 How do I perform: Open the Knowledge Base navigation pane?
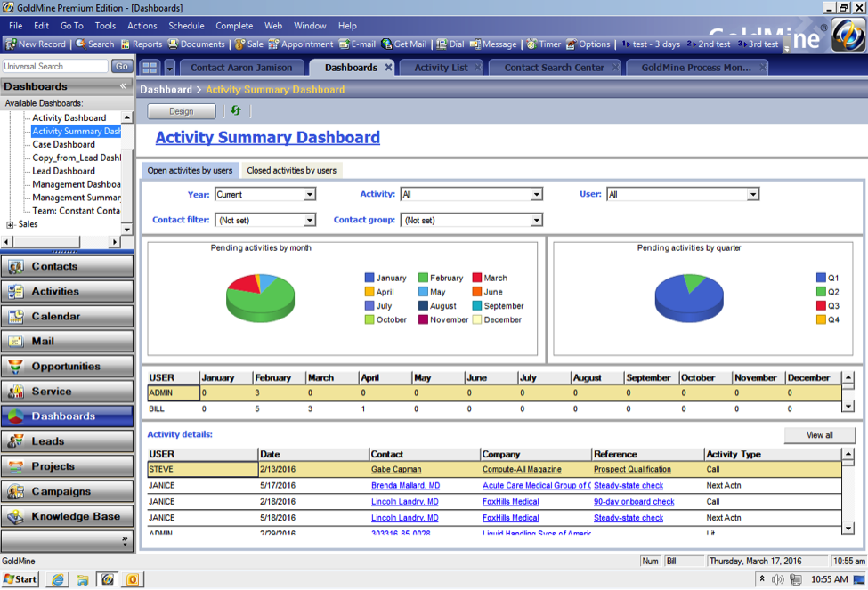tap(67, 516)
